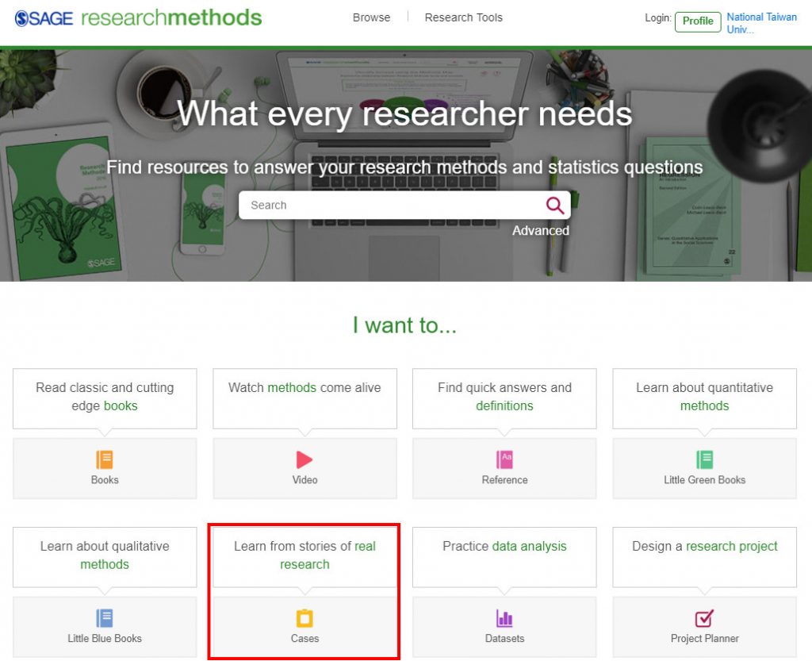The width and height of the screenshot is (812, 661).
Task: Open 'methods' link under Learn about qualitative
Action: pyautogui.click(x=105, y=564)
